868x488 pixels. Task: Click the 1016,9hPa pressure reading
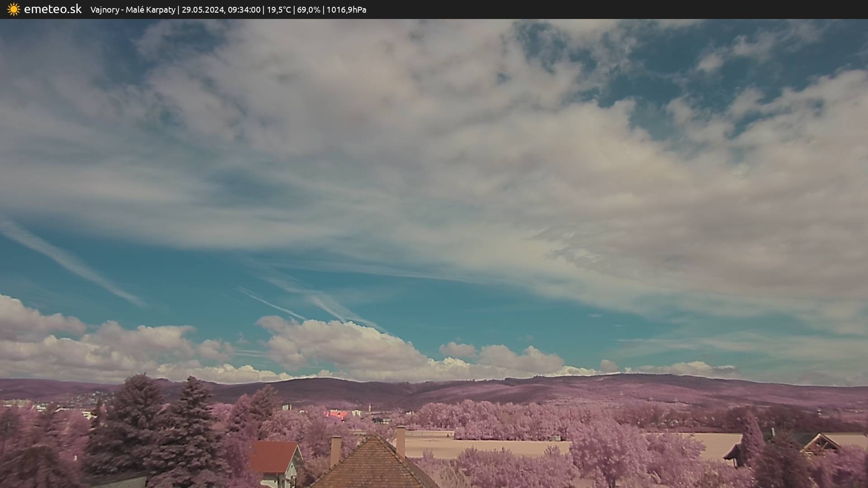(x=346, y=9)
